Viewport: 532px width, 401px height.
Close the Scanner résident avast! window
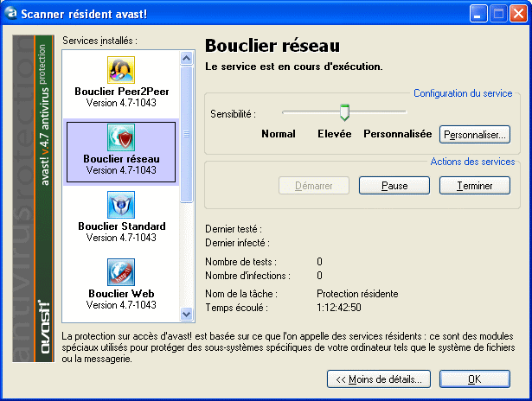coord(518,14)
